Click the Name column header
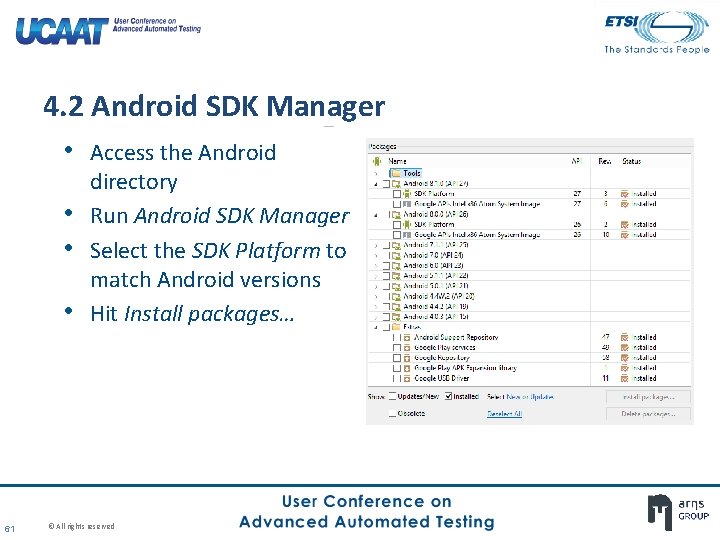 pos(397,161)
